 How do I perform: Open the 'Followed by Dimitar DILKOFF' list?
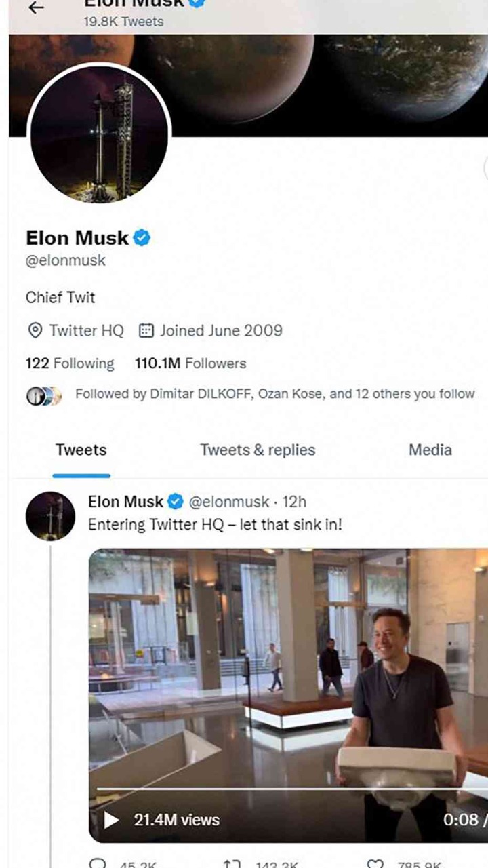[x=274, y=394]
